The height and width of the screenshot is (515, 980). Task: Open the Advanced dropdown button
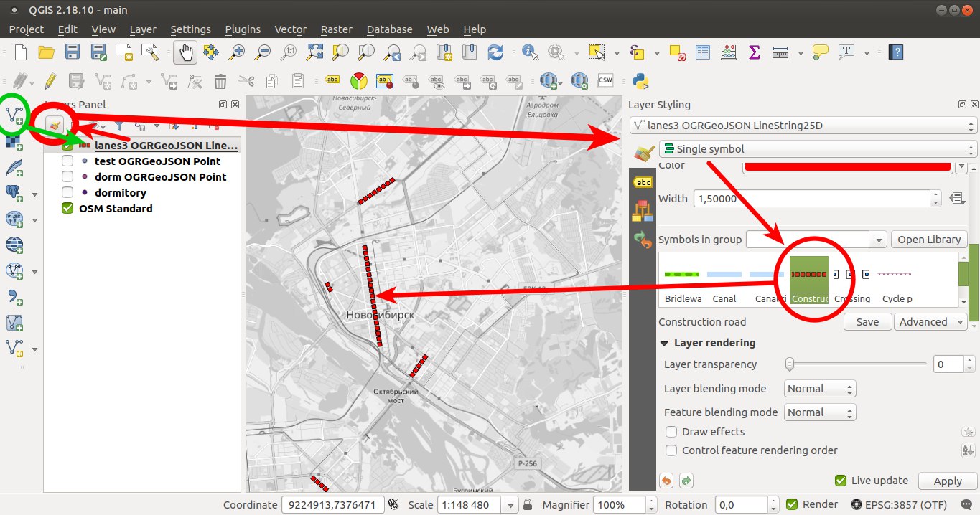pos(930,322)
